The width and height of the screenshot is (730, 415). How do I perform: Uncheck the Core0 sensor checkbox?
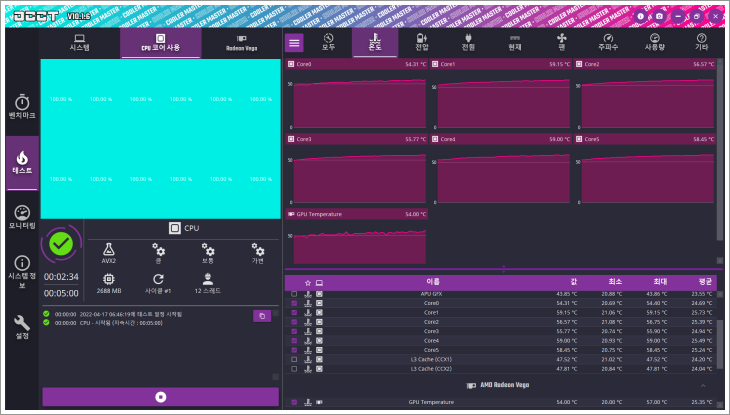click(294, 303)
